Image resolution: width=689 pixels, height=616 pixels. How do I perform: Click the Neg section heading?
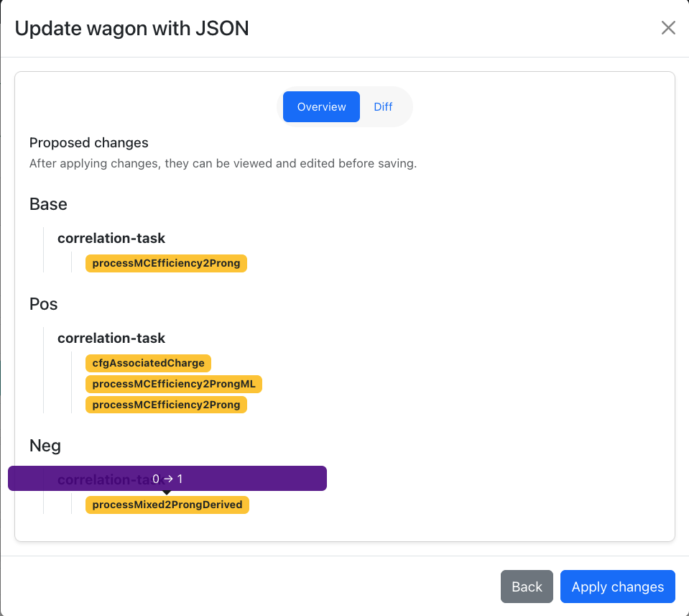click(45, 446)
